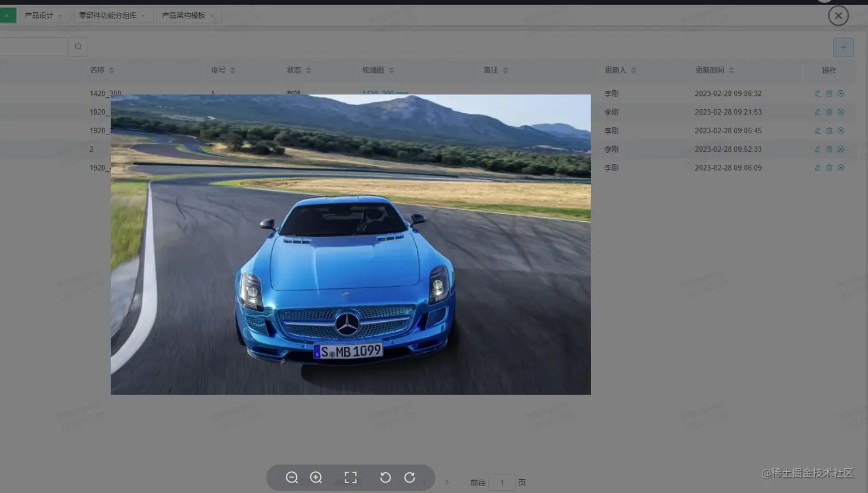Delete the row updated at 09:06:09
The image size is (868, 493).
pyautogui.click(x=829, y=168)
